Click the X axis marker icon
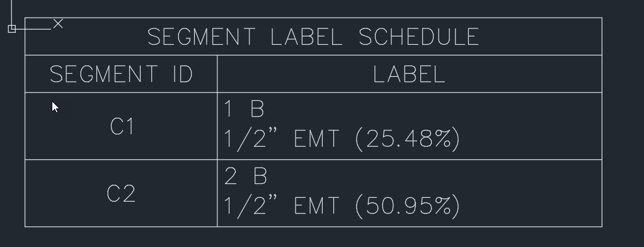Viewport: 644px width, 247px height. click(59, 24)
